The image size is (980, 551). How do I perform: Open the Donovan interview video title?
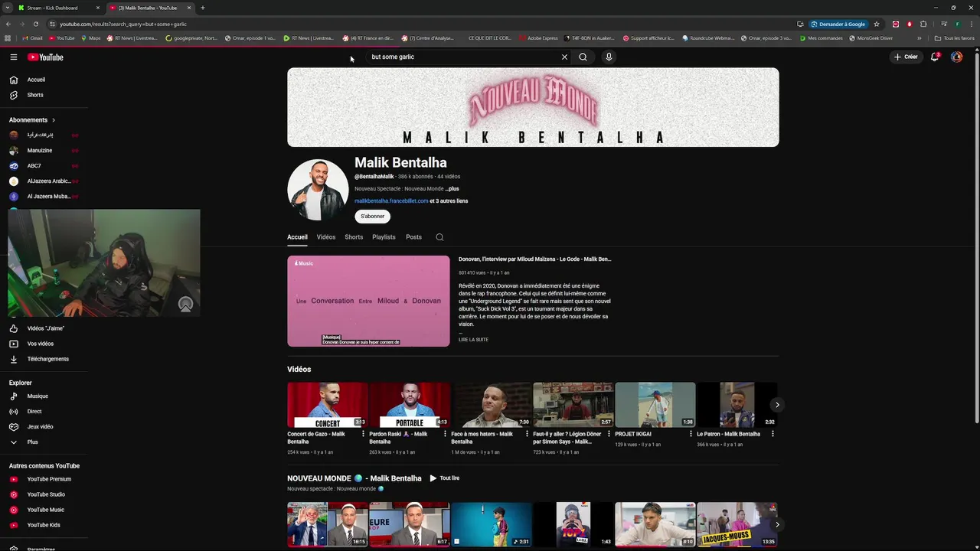coord(534,259)
